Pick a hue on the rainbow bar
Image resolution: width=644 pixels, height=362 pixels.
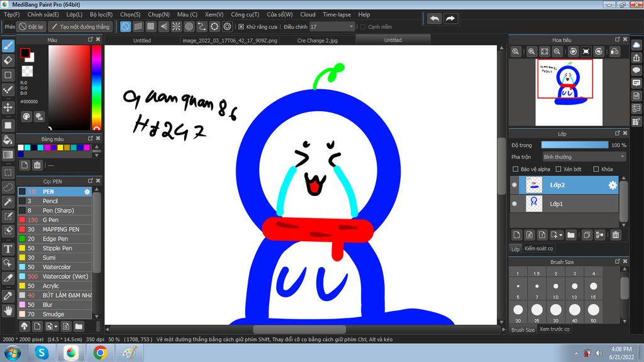click(96, 87)
